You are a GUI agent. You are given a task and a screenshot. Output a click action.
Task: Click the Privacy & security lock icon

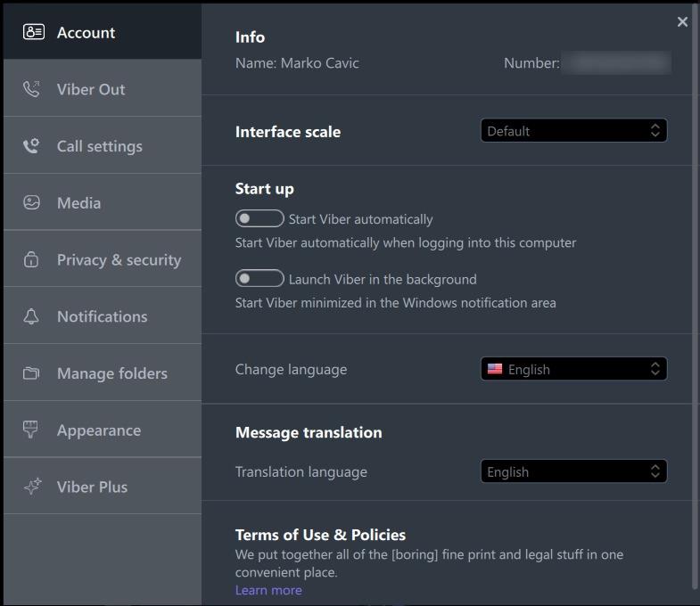pos(32,260)
